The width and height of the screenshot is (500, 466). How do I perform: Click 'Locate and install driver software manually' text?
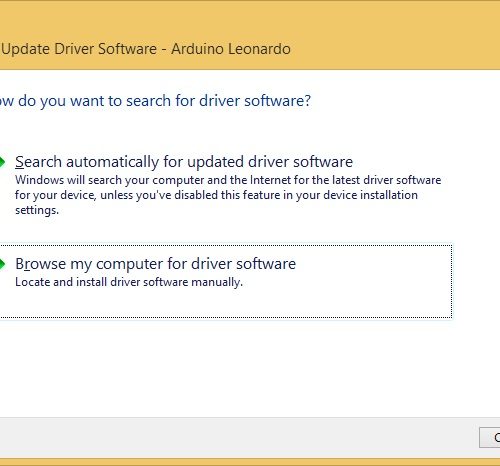coord(129,282)
